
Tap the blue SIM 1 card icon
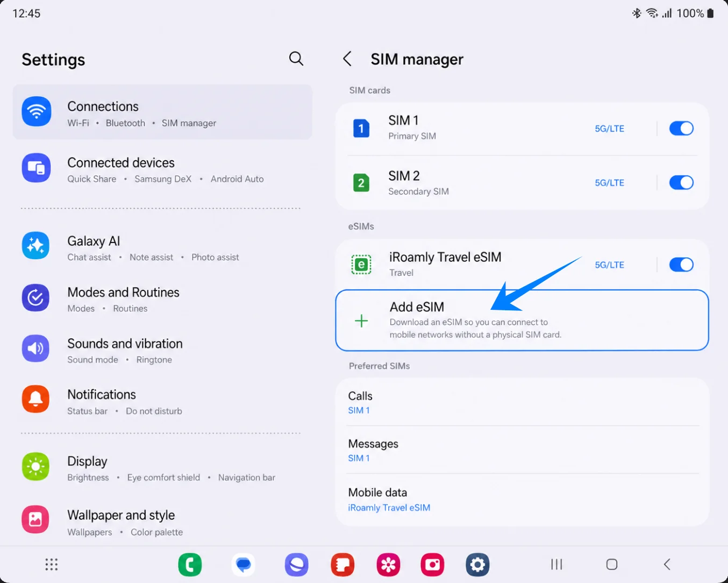(361, 128)
